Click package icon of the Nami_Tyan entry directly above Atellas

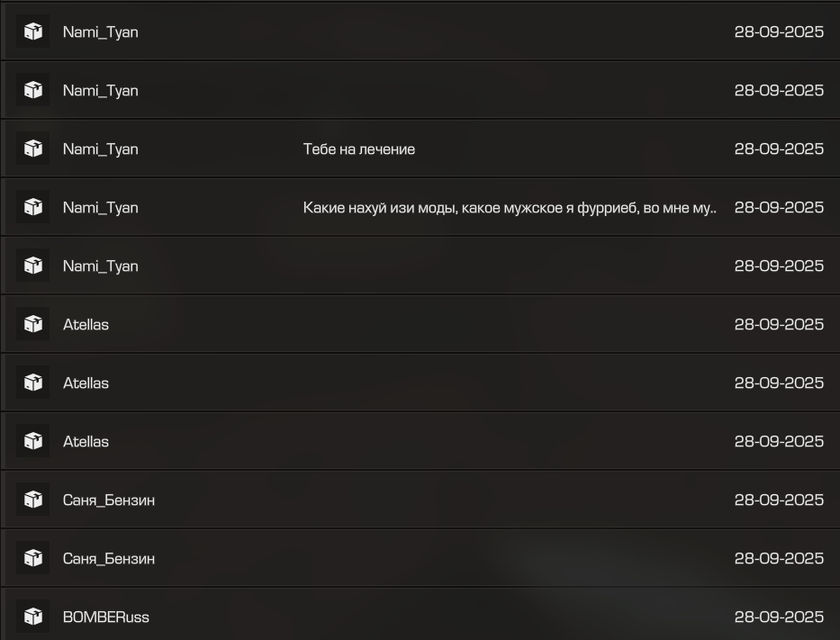pos(32,266)
